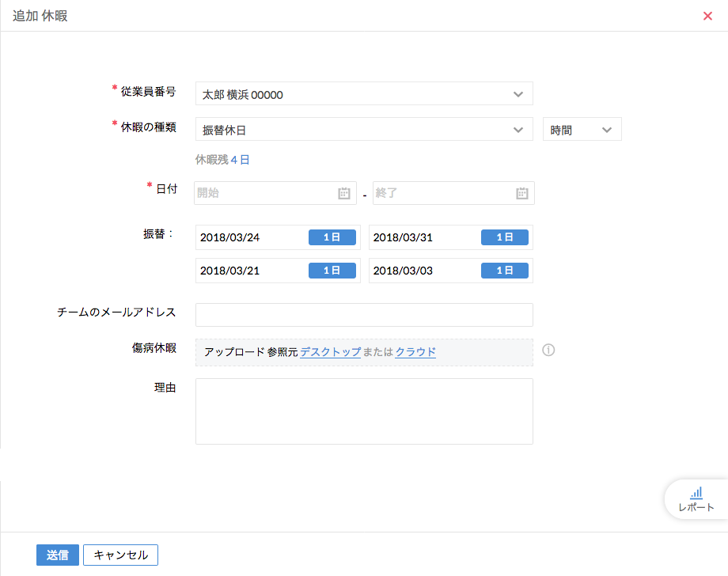This screenshot has width=728, height=576.
Task: Open the end date calendar icon
Action: pos(522,193)
